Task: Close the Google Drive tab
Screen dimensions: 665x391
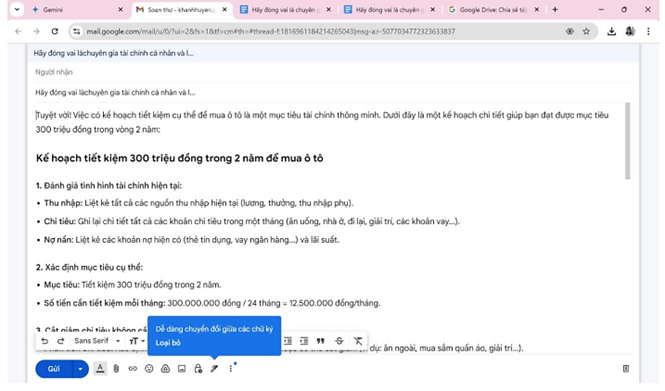Action: pos(536,9)
